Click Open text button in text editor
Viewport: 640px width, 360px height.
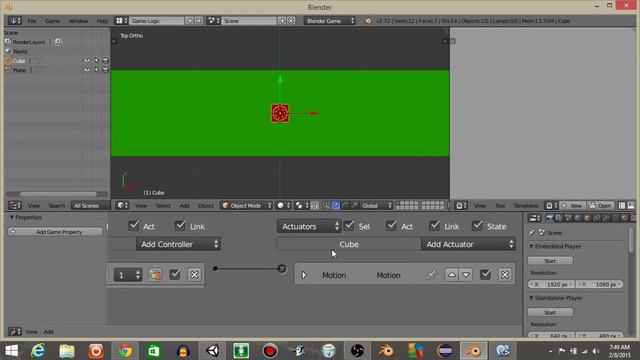(x=600, y=205)
